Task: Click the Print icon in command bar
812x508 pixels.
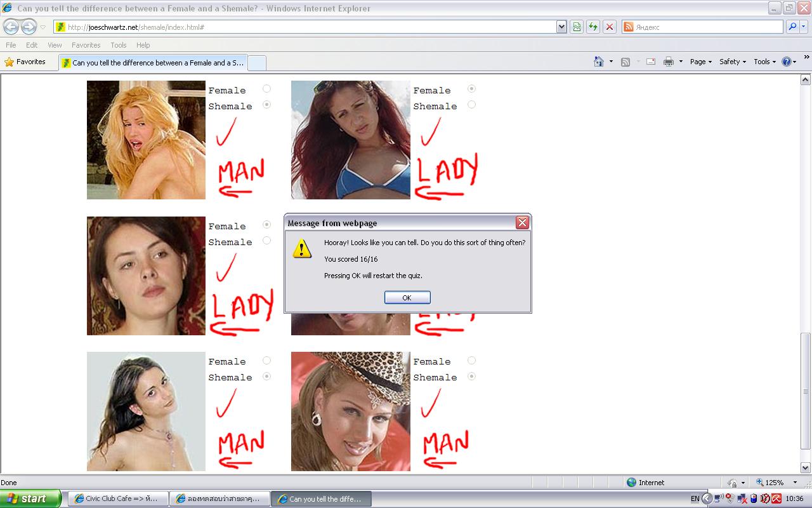Action: pos(668,62)
